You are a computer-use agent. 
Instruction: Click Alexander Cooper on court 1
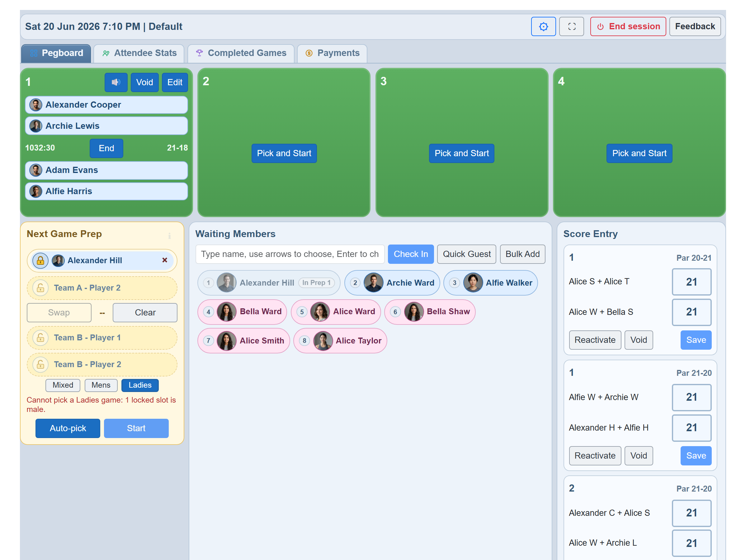[x=106, y=105]
